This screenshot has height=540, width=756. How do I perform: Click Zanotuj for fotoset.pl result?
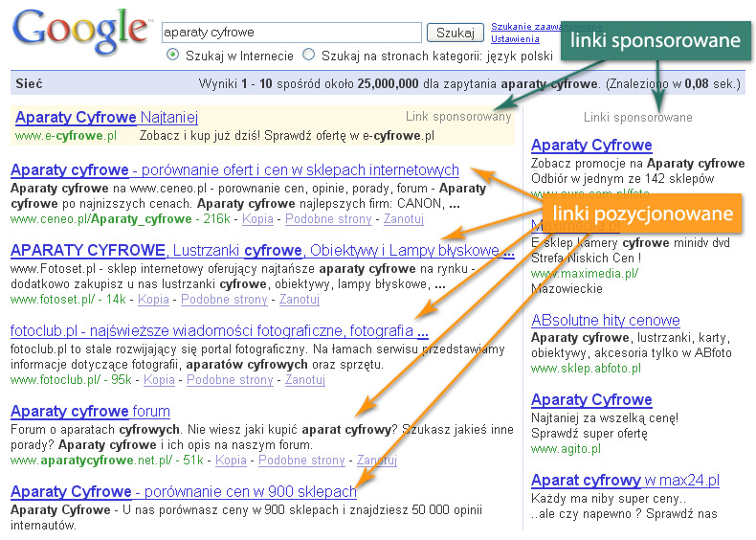click(300, 299)
